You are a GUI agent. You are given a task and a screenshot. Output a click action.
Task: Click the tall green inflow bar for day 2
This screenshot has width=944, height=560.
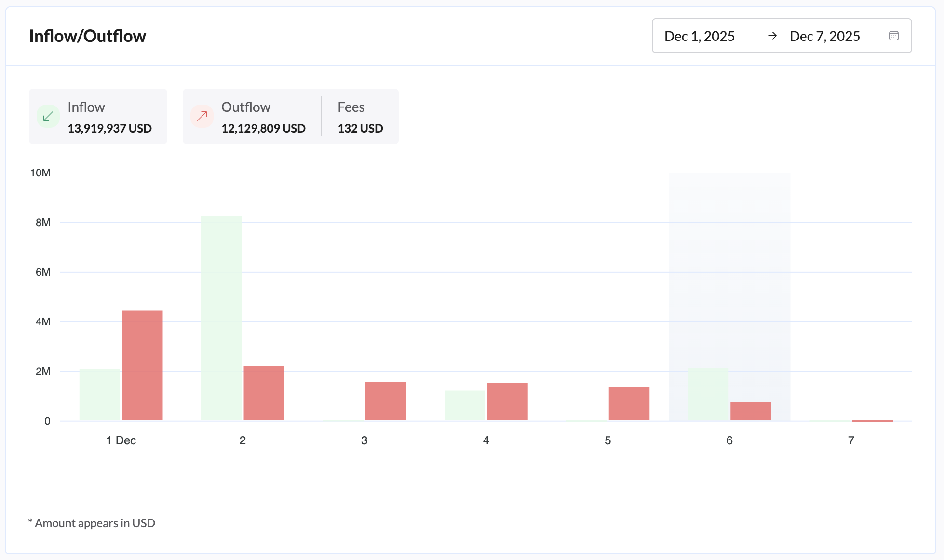click(221, 318)
